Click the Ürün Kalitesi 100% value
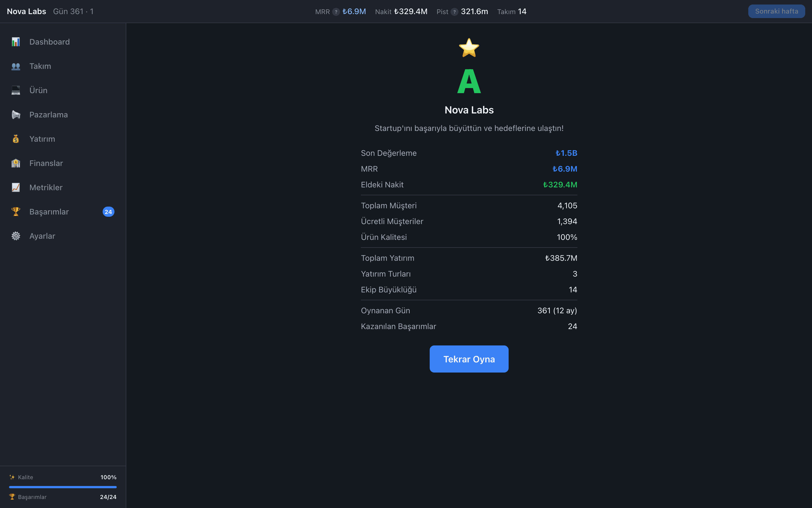The width and height of the screenshot is (812, 508). (x=567, y=237)
